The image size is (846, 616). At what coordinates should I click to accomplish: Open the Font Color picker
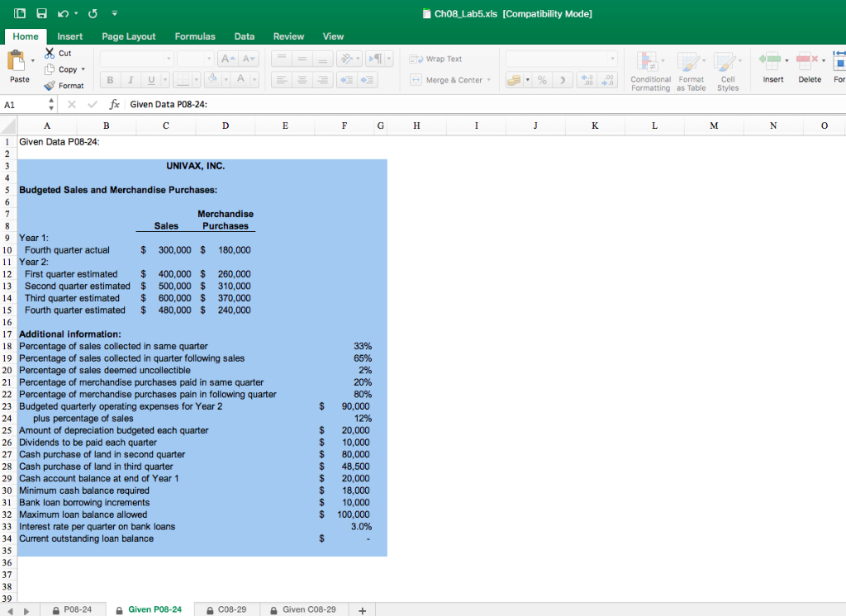(240, 79)
